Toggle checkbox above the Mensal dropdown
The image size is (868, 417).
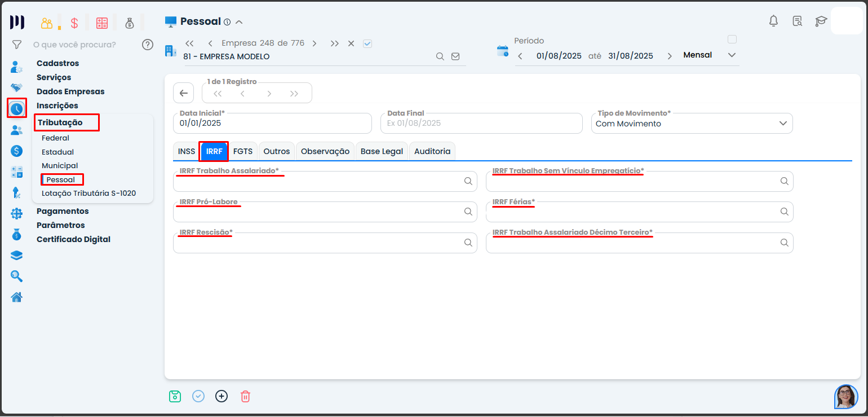click(x=732, y=39)
